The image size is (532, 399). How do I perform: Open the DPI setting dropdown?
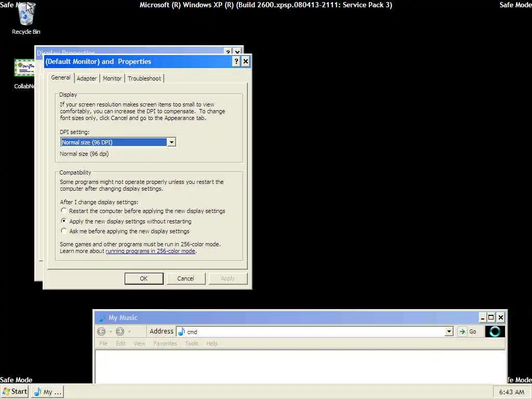click(x=171, y=142)
